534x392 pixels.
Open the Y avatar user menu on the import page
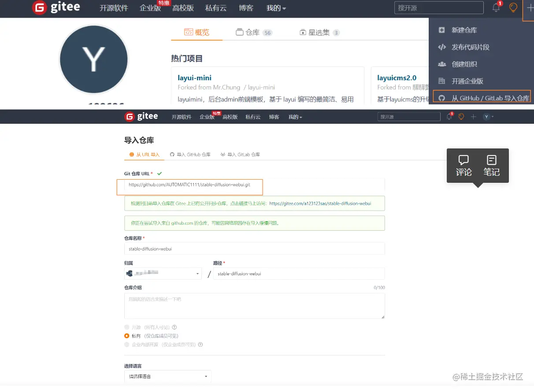[488, 117]
